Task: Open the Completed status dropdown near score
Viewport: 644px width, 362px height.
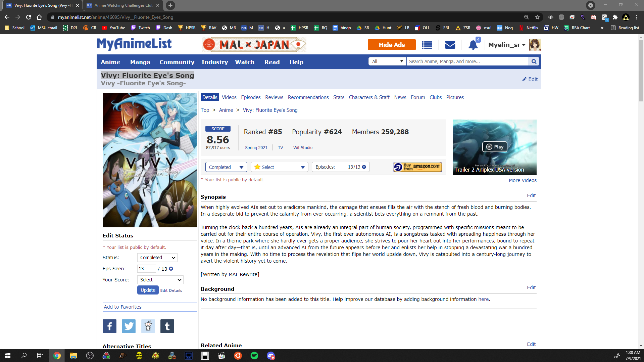Action: [x=226, y=167]
